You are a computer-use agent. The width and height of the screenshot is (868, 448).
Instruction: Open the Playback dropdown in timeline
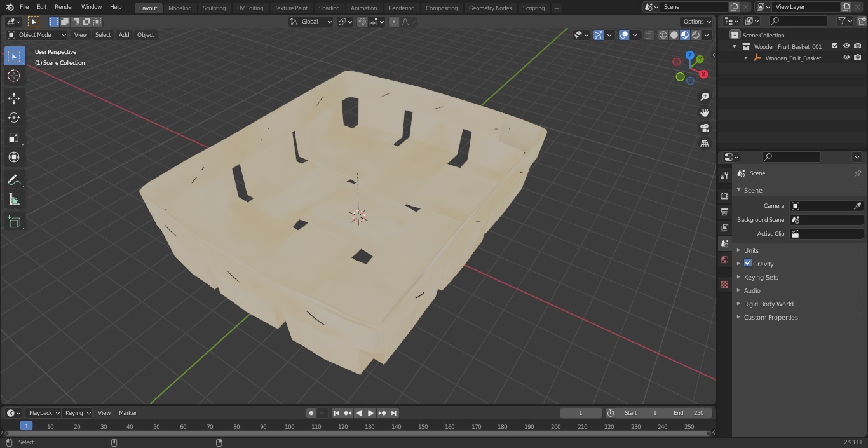43,413
